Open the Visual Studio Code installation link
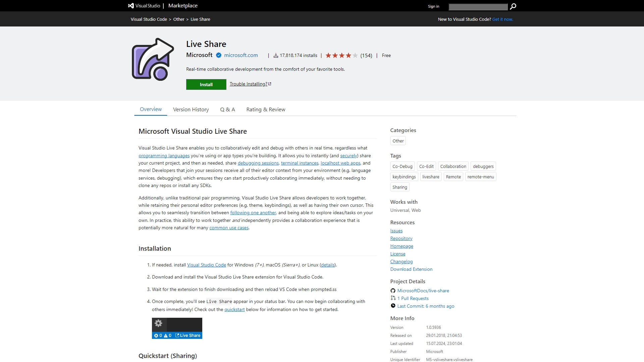 (x=206, y=265)
